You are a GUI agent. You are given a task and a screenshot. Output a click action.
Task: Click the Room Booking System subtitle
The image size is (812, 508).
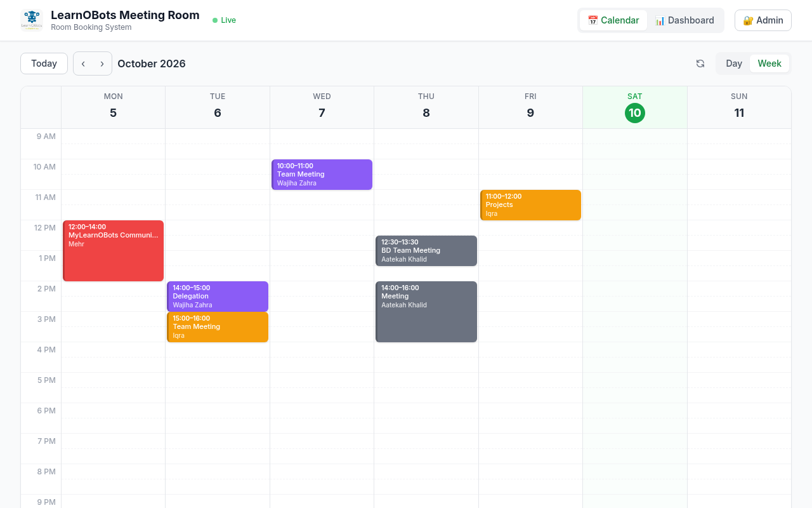pyautogui.click(x=91, y=27)
